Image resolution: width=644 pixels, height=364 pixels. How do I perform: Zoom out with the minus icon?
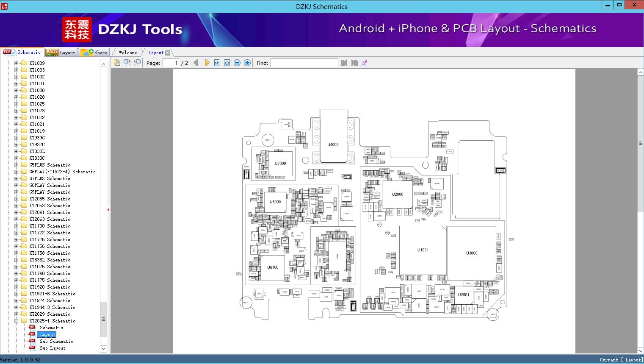click(237, 63)
